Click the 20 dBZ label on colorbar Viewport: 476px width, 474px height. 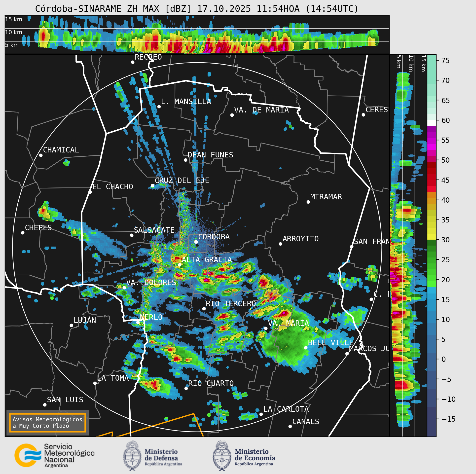(x=445, y=280)
